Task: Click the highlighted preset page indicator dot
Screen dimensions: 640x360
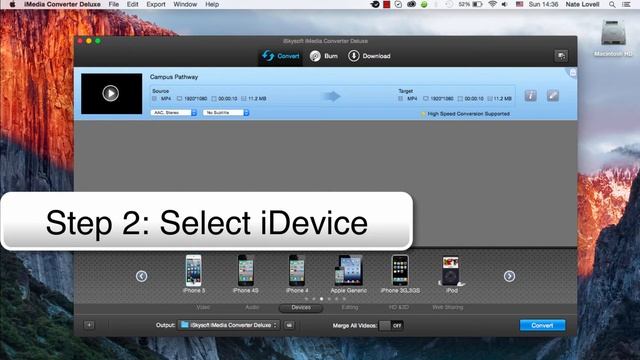Action: 322,299
